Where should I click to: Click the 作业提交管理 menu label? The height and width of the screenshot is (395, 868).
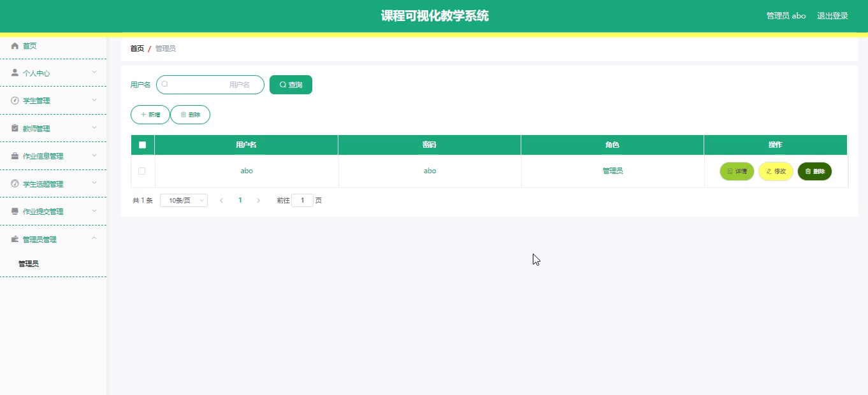(43, 212)
